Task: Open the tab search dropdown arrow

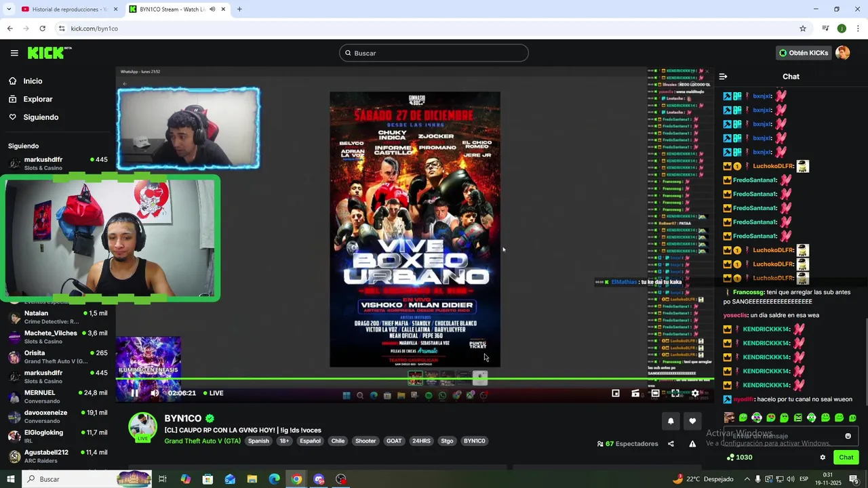Action: (9, 9)
